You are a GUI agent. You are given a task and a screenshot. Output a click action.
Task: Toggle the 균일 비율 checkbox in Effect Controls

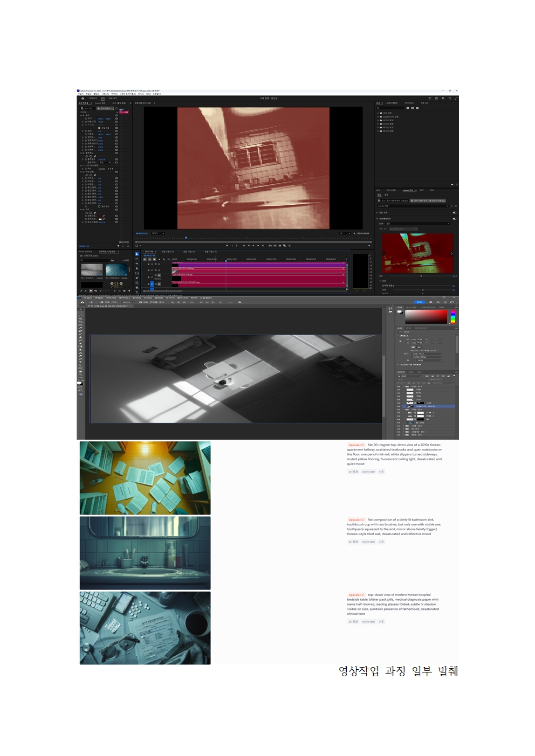[99, 128]
